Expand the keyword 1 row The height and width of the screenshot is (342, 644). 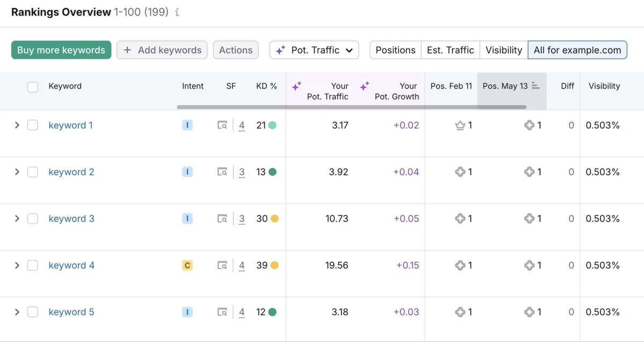[x=17, y=125]
